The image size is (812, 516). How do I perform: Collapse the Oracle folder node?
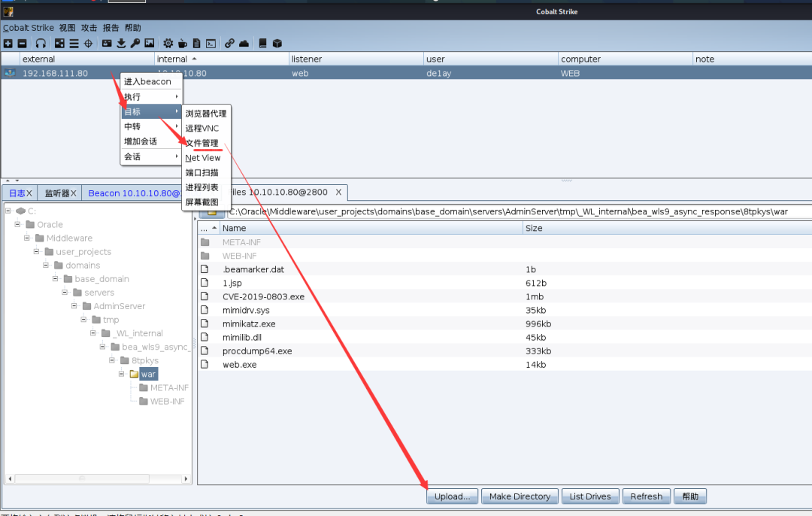(x=17, y=224)
